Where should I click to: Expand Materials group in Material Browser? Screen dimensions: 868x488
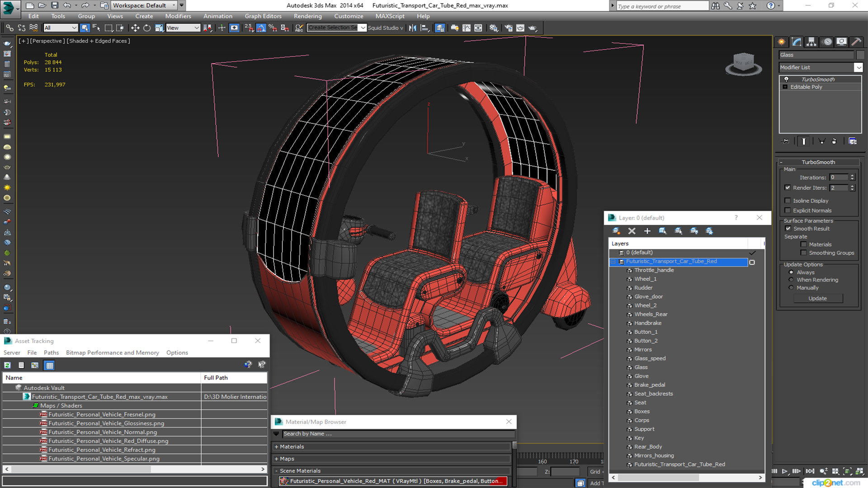coord(276,446)
